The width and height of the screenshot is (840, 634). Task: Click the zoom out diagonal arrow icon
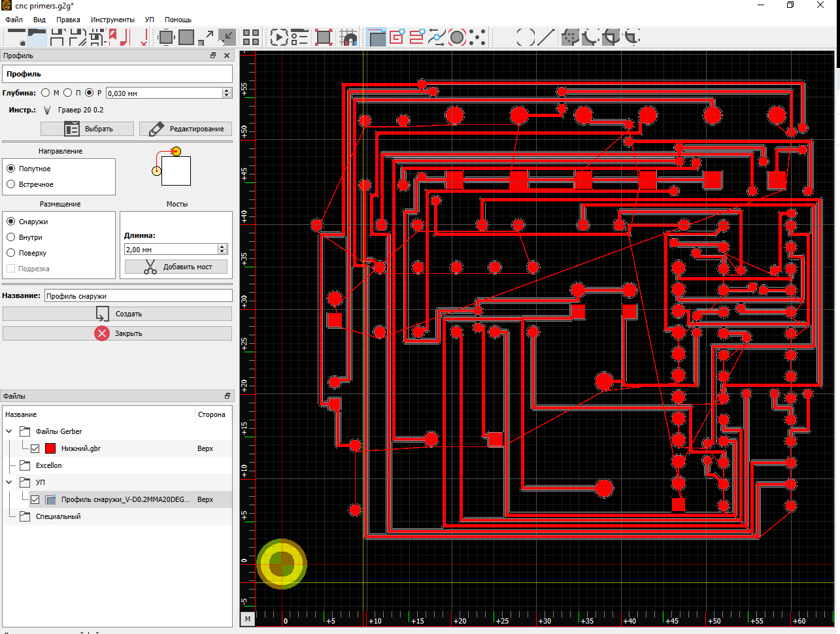click(227, 37)
